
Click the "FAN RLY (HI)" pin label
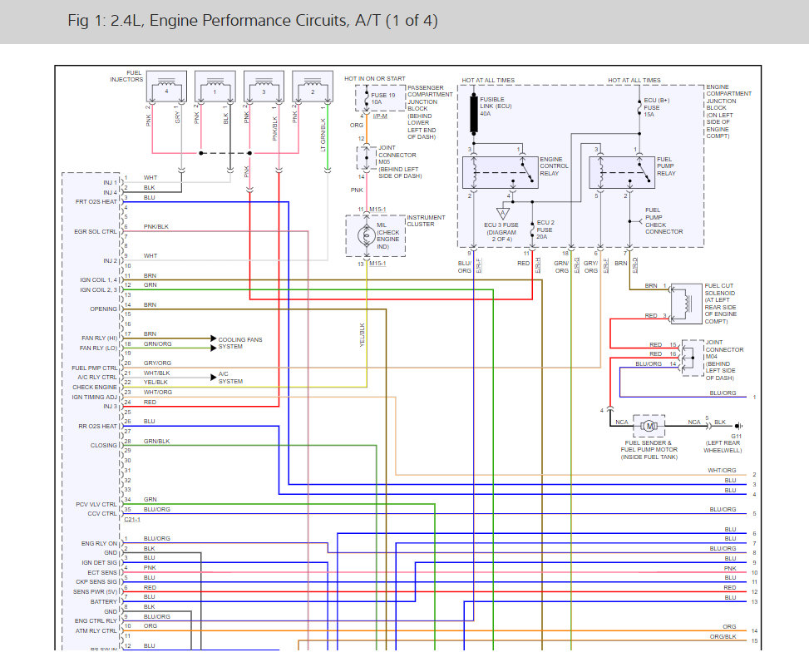99,338
